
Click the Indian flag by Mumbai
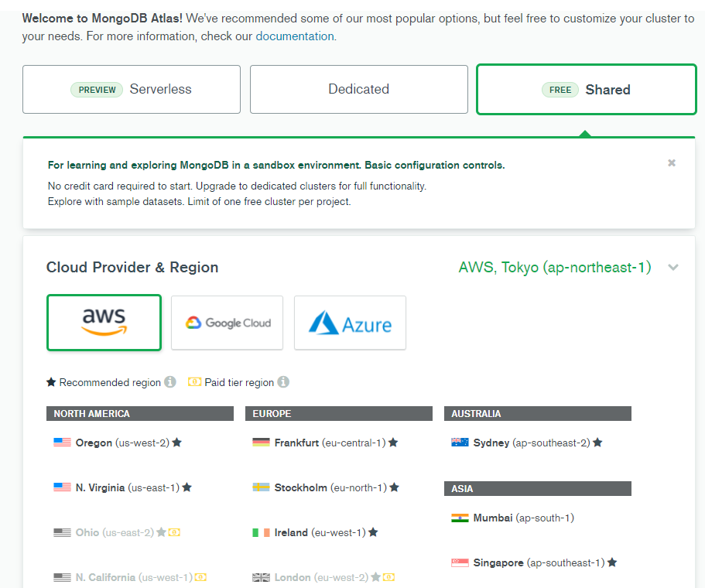point(460,518)
